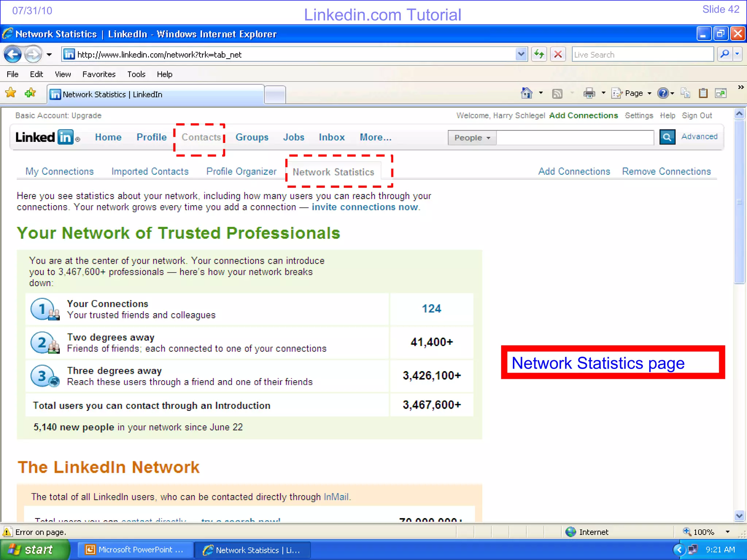Click the LinkedIn blue search magnifier button
Image resolution: width=747 pixels, height=560 pixels.
click(667, 137)
